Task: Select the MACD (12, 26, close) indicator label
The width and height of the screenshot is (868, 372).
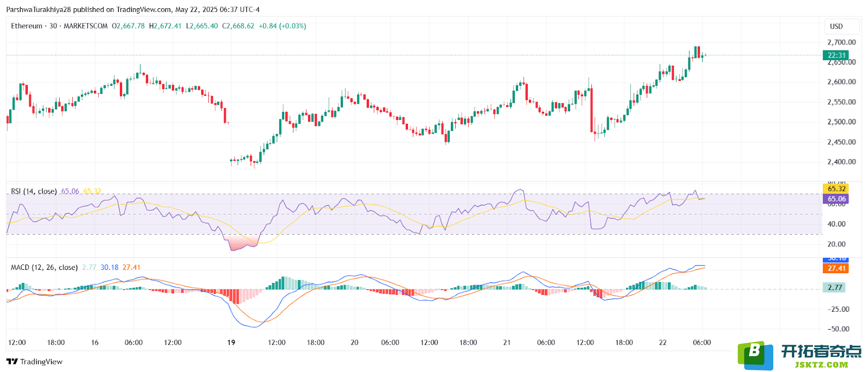Action: pyautogui.click(x=44, y=267)
